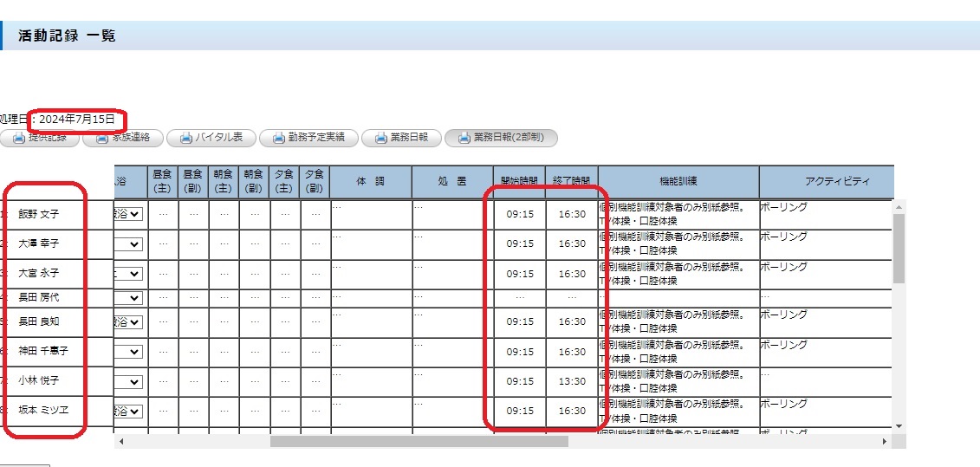
Task: Click the 業務日報(2部制) printer icon
Action: pos(464,138)
